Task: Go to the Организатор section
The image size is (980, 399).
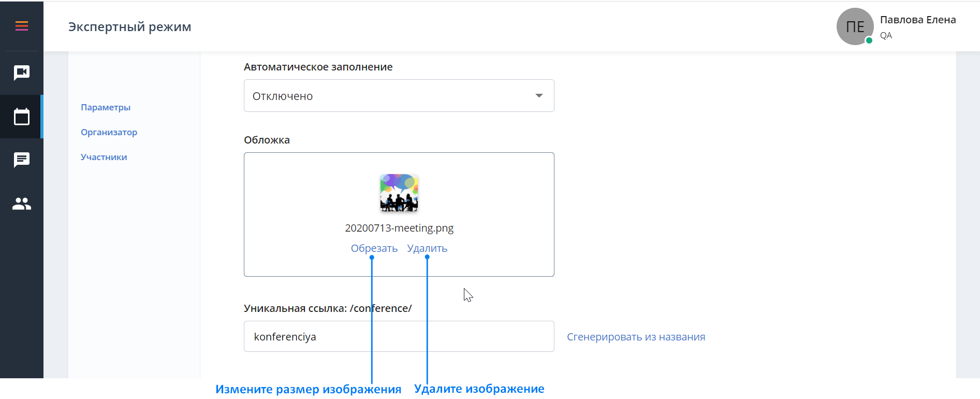Action: (x=109, y=132)
